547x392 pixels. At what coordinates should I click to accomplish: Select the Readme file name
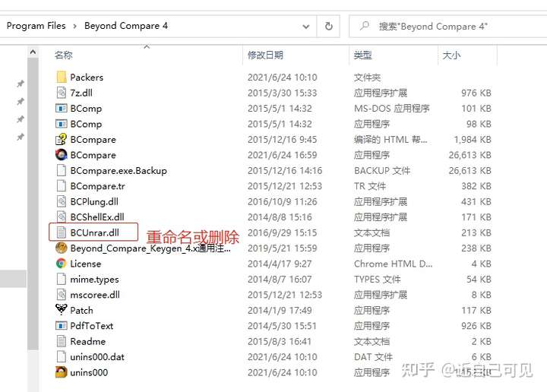tap(88, 341)
